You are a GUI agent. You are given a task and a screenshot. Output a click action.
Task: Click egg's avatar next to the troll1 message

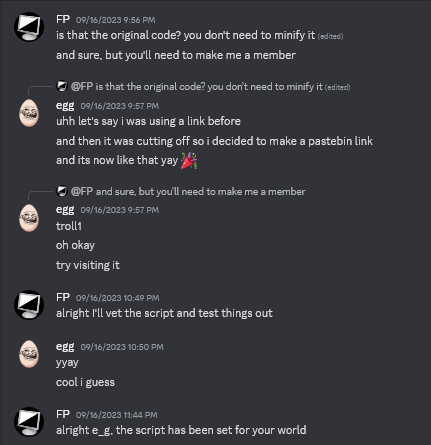[29, 218]
